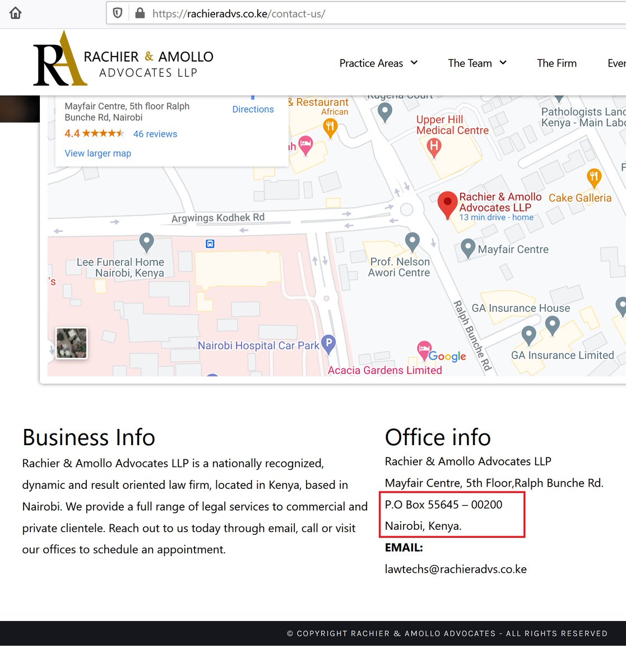Screen dimensions: 626x672
Task: Open the Practice Areas menu
Action: 371,63
